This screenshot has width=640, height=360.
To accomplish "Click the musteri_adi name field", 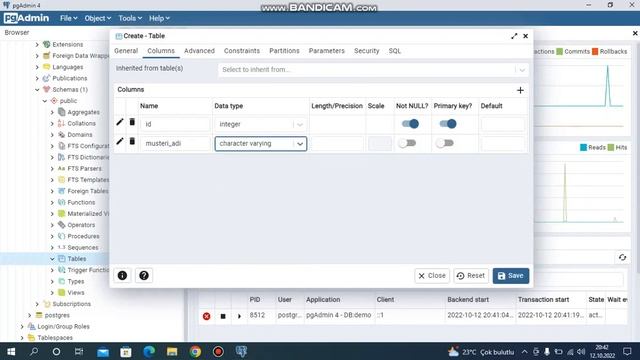I will click(x=175, y=144).
